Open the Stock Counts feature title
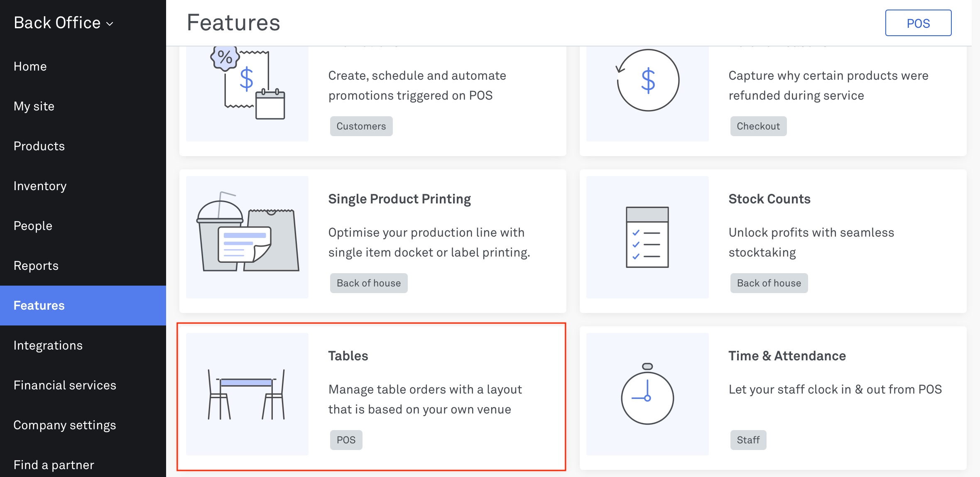980x477 pixels. [769, 199]
